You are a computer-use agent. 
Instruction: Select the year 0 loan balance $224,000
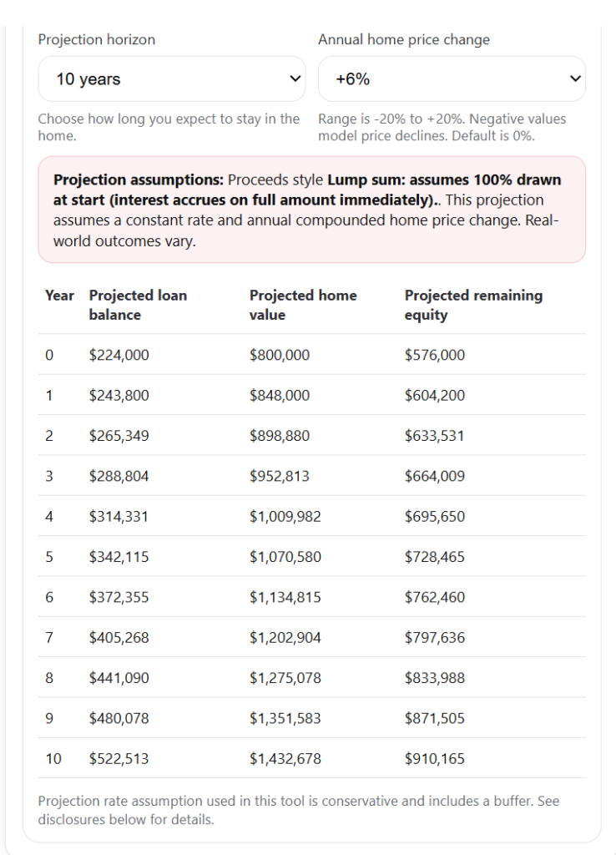pyautogui.click(x=119, y=355)
